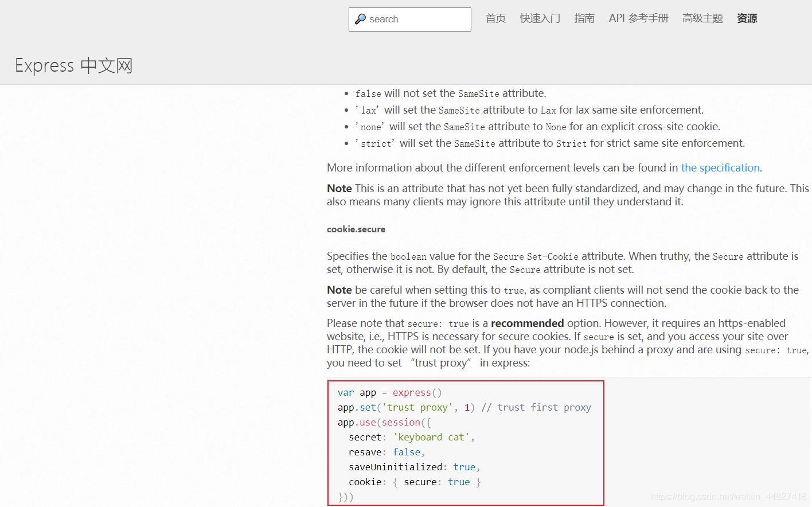Click secret: 'keyboard cat' code line
The height and width of the screenshot is (507, 812).
click(x=412, y=437)
